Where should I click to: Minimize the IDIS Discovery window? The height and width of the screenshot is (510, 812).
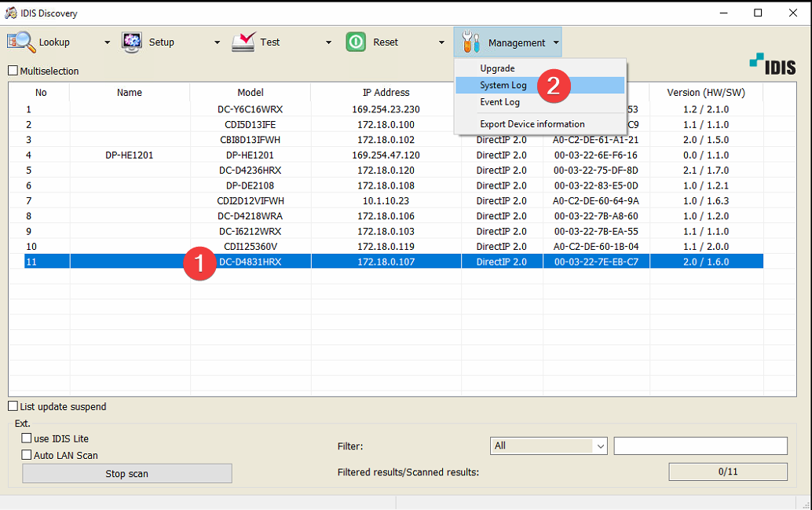(723, 13)
